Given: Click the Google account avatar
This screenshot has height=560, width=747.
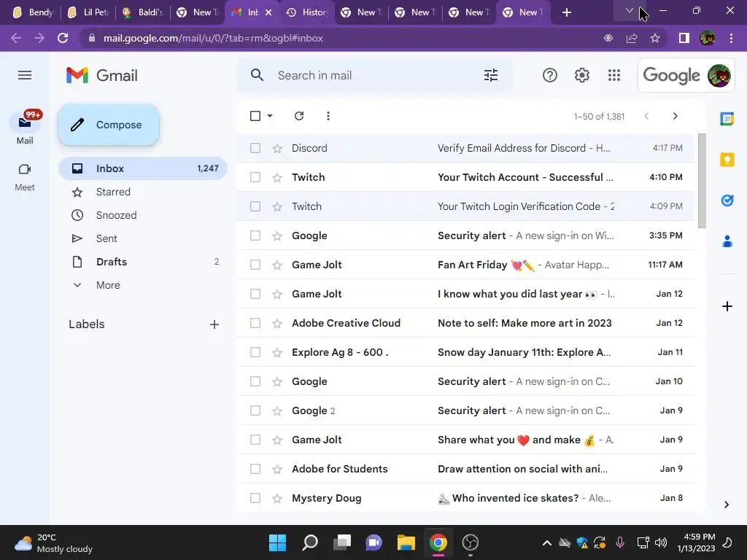Looking at the screenshot, I should click(719, 75).
